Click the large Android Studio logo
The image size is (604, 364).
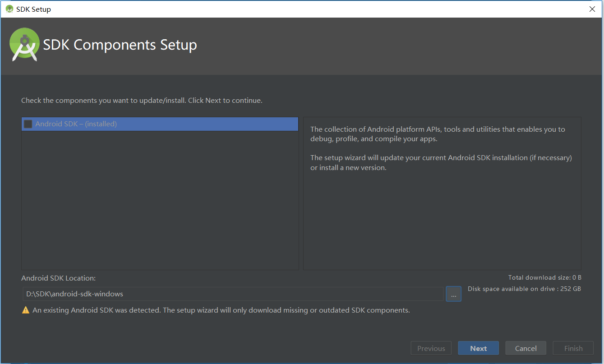click(25, 44)
